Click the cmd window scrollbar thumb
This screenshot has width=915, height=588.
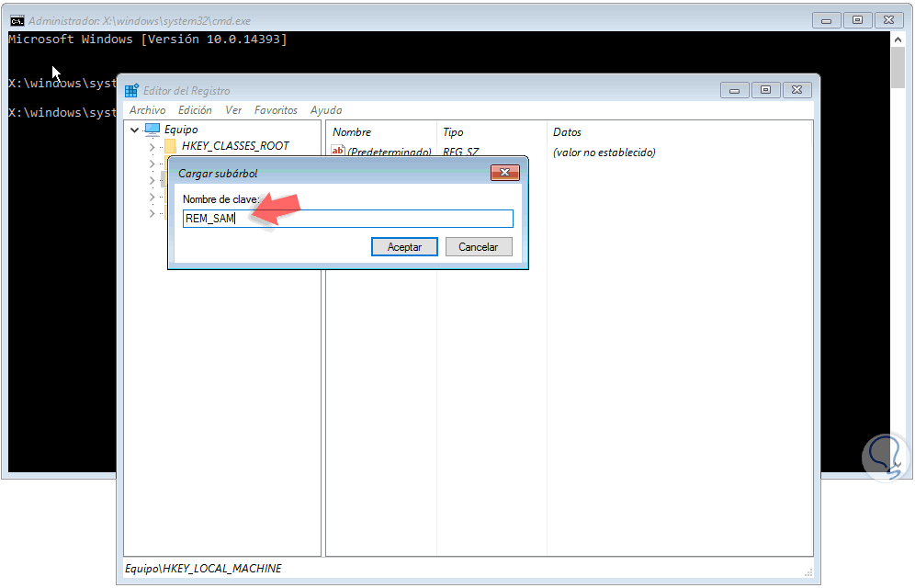(898, 68)
